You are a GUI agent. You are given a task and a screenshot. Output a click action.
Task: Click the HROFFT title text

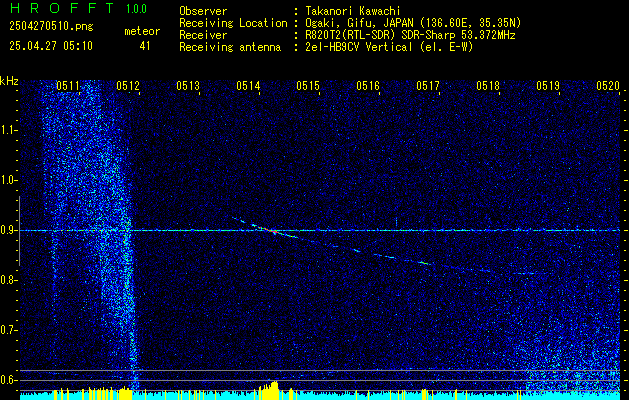pyautogui.click(x=63, y=8)
